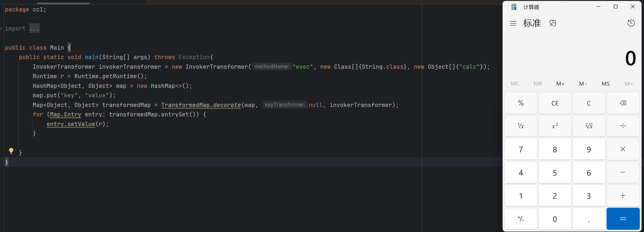The image size is (644, 232).
Task: Click the blue equals key
Action: (x=623, y=219)
